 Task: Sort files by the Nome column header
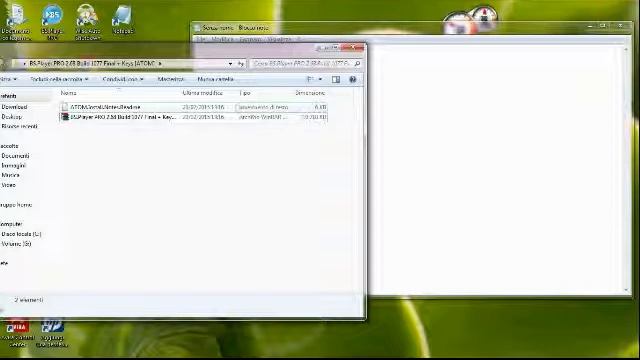pyautogui.click(x=69, y=93)
